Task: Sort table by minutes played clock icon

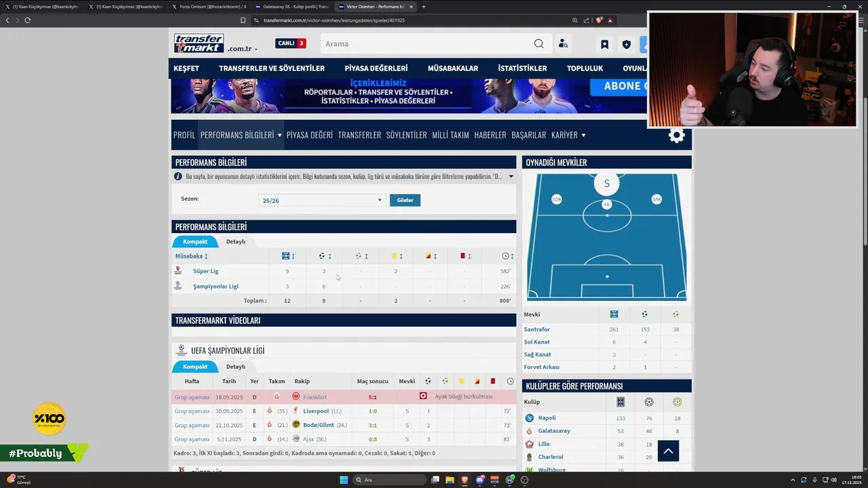Action: 505,256
